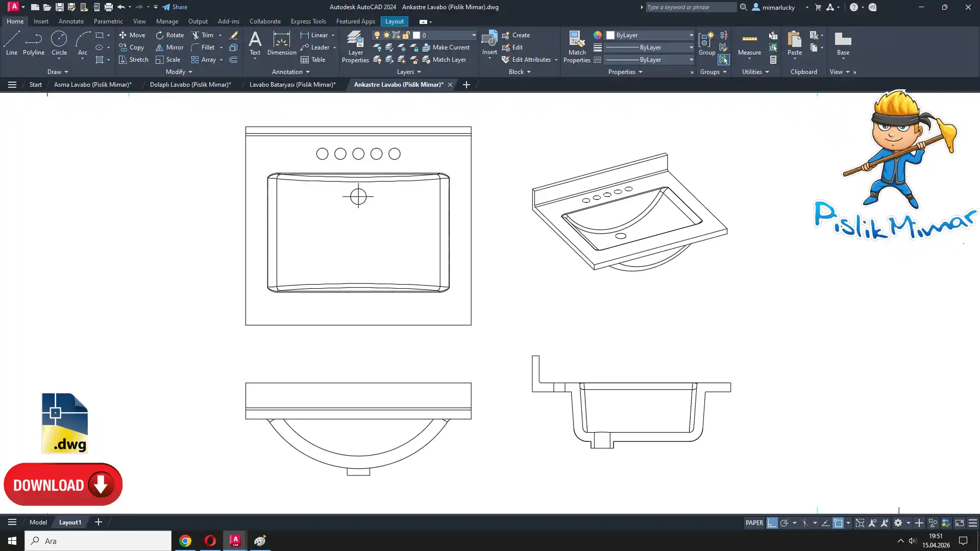Click the Share button

pyautogui.click(x=175, y=7)
